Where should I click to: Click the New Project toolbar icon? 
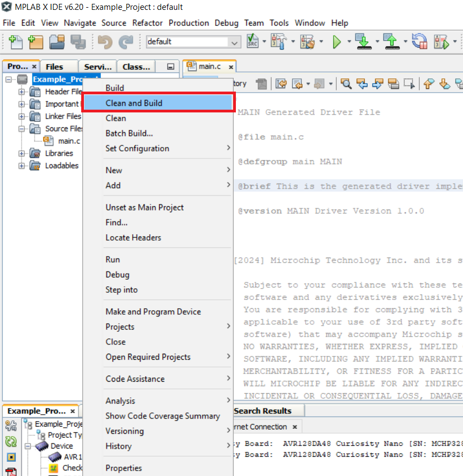coord(36,42)
